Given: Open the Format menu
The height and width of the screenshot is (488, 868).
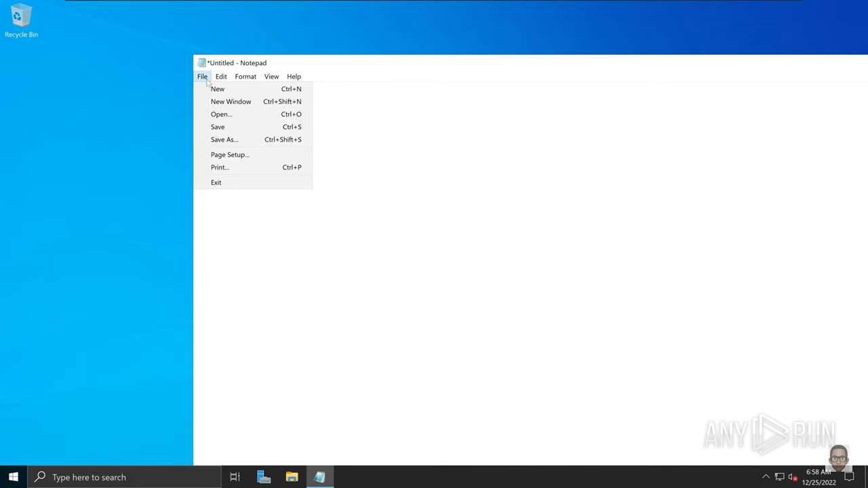Looking at the screenshot, I should pyautogui.click(x=245, y=77).
